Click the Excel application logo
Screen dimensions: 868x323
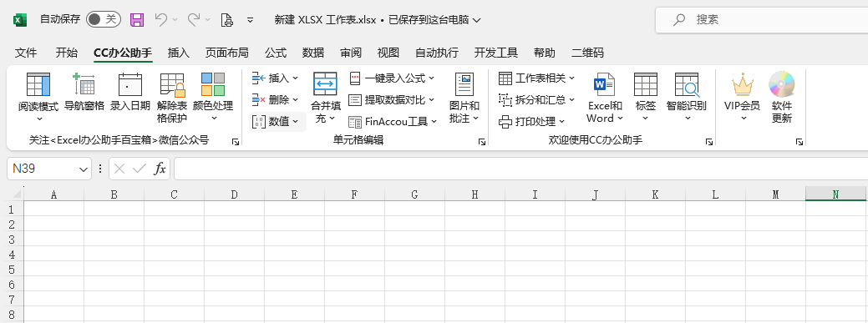pyautogui.click(x=20, y=20)
